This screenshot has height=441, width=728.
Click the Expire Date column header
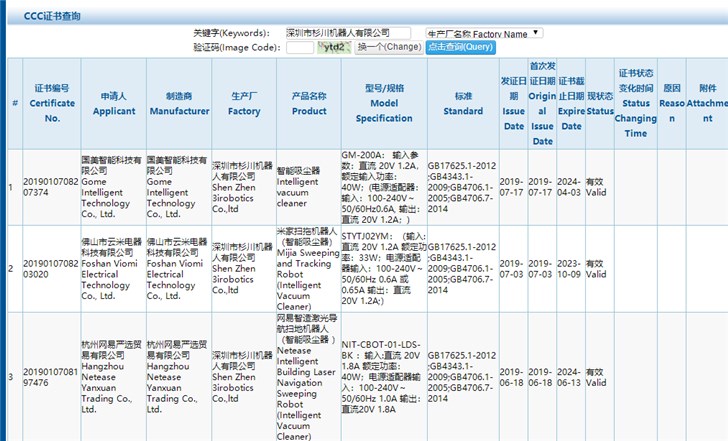coord(571,103)
